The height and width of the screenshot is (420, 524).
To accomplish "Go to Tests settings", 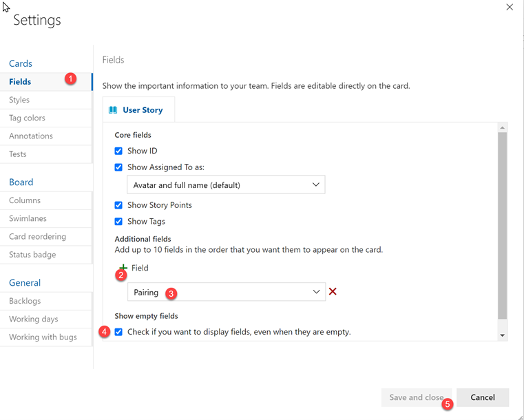I will pyautogui.click(x=46, y=154).
